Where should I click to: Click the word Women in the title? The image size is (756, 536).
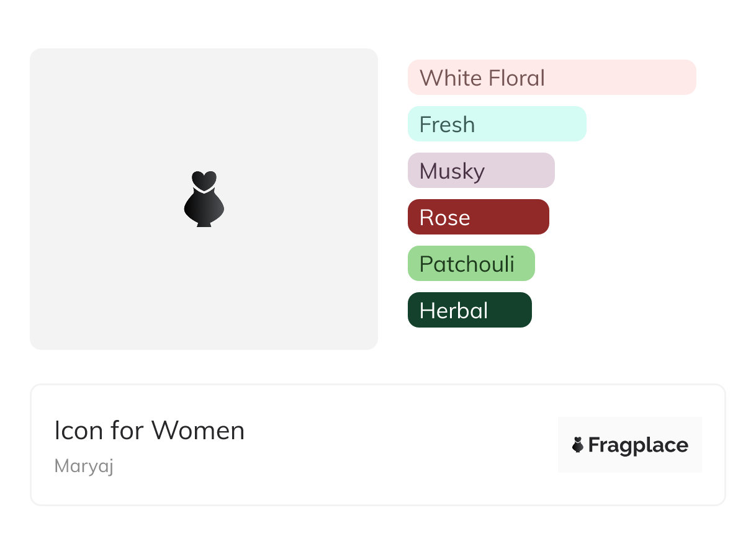[x=198, y=431]
